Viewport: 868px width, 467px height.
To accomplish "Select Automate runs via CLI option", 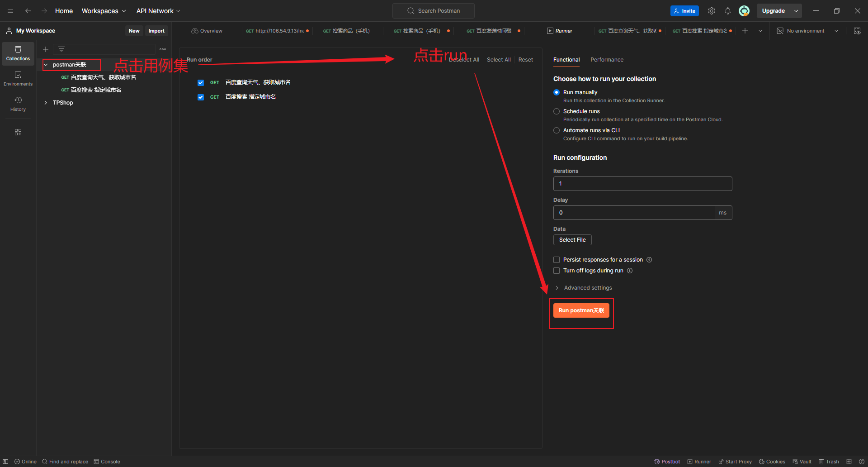I will click(557, 130).
